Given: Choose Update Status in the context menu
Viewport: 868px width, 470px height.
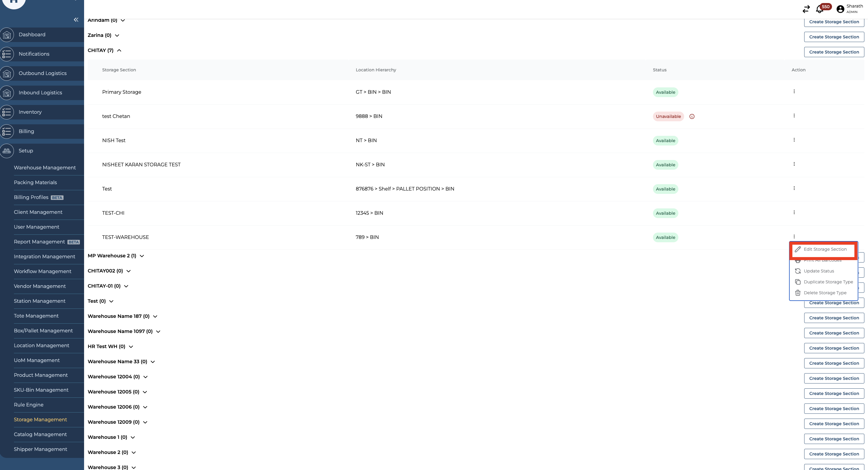Looking at the screenshot, I should click(818, 271).
